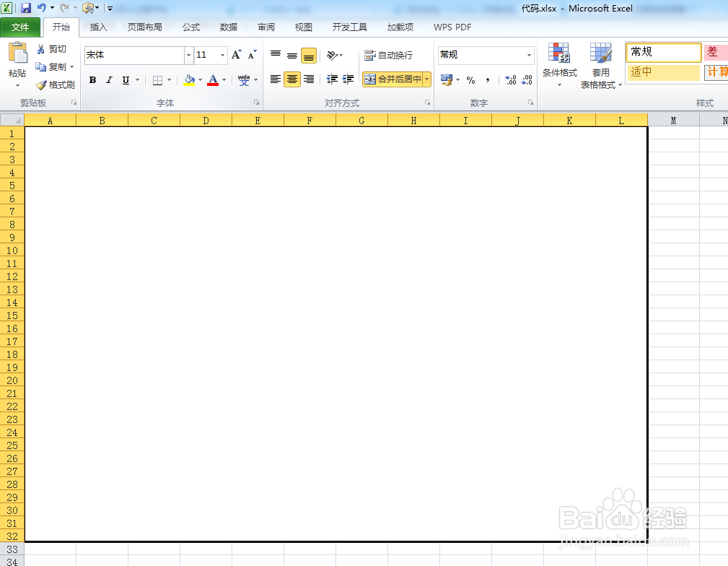
Task: Switch to Data (数据) tab
Action: 229,27
